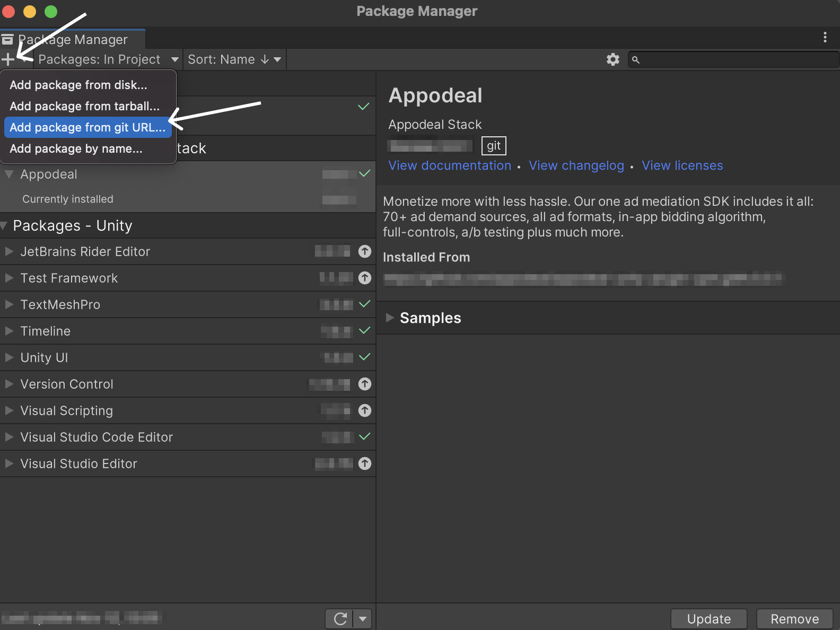Open the View documentation link
This screenshot has width=840, height=630.
[450, 165]
